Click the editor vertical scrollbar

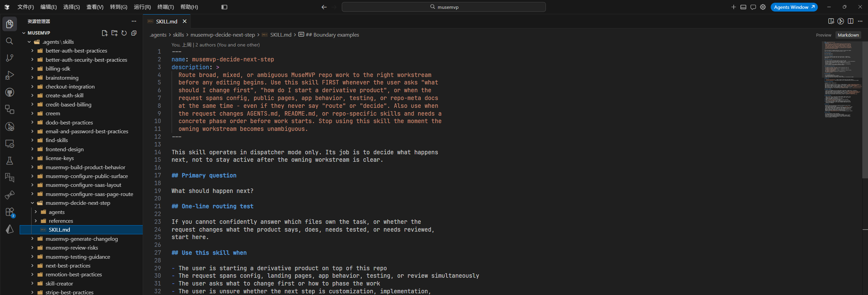(865, 110)
